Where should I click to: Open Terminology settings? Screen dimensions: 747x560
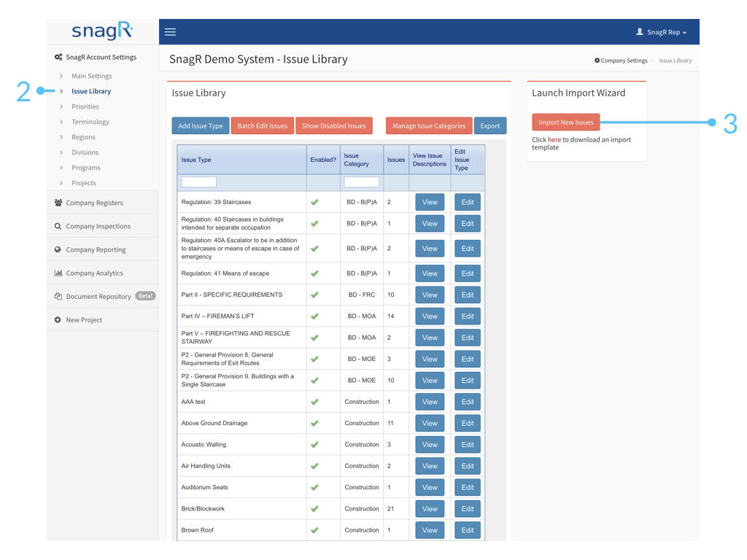(x=90, y=122)
